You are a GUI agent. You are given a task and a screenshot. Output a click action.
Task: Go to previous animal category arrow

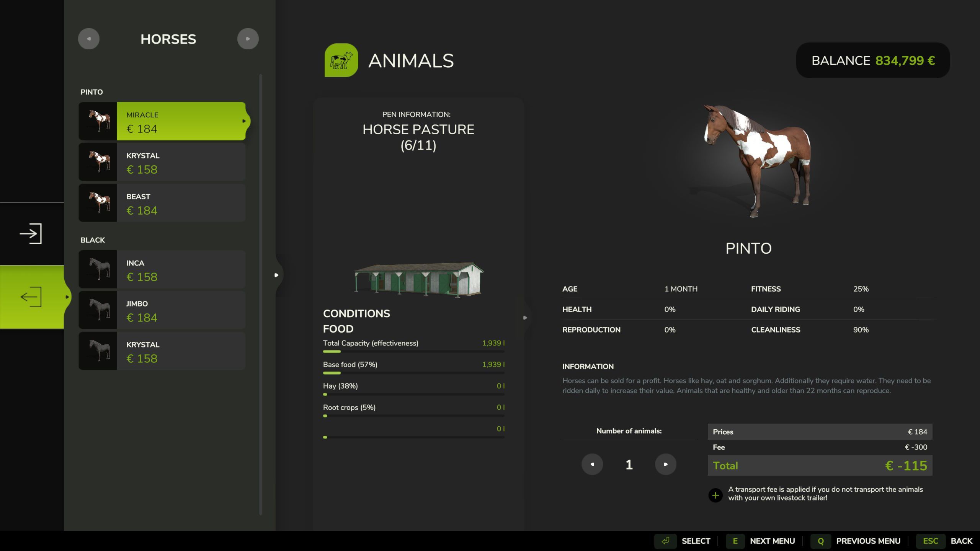tap(89, 39)
